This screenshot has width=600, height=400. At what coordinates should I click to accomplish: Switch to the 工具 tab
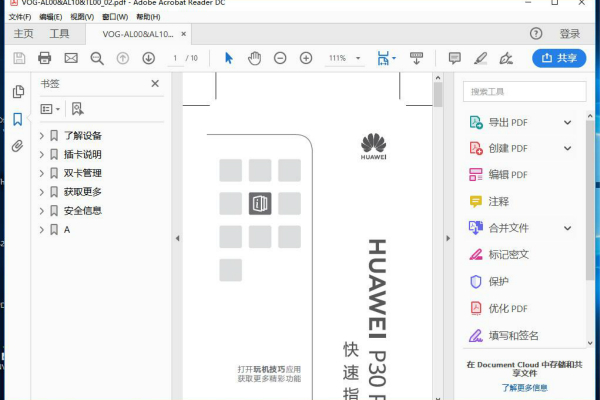(x=60, y=33)
